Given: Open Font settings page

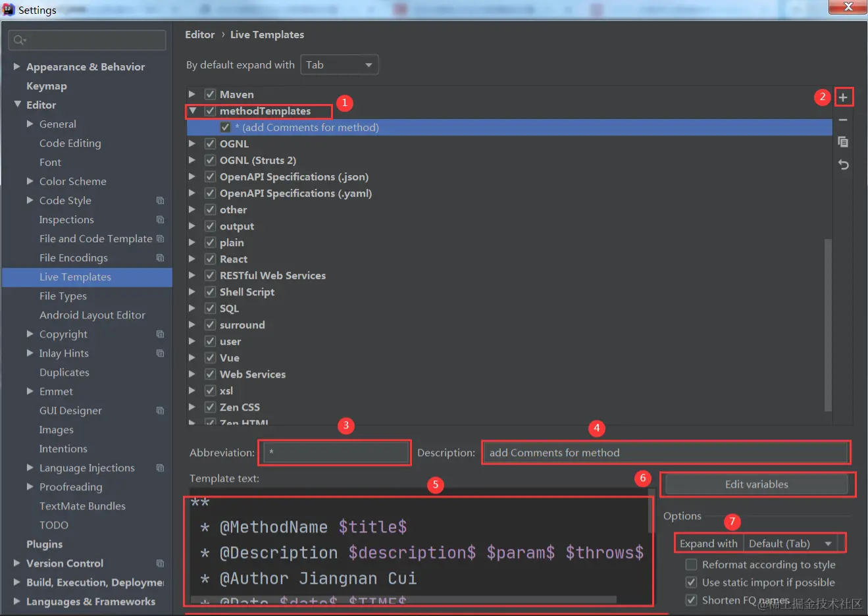Looking at the screenshot, I should pos(50,162).
